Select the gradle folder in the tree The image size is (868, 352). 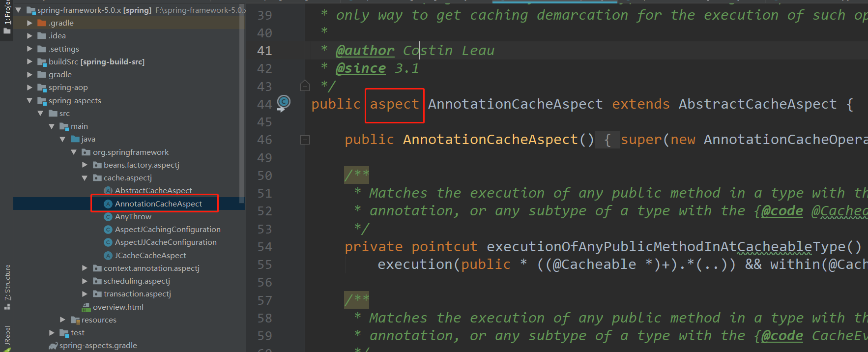point(60,75)
